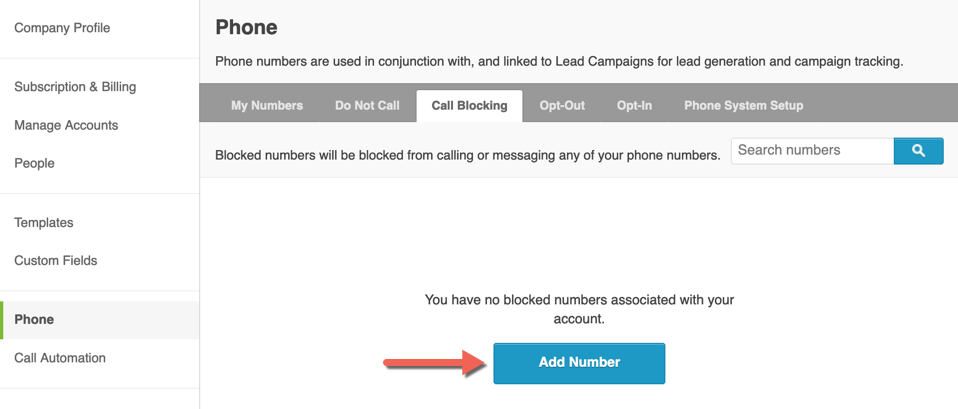Image resolution: width=958 pixels, height=409 pixels.
Task: Click the Add Number button
Action: tap(579, 362)
